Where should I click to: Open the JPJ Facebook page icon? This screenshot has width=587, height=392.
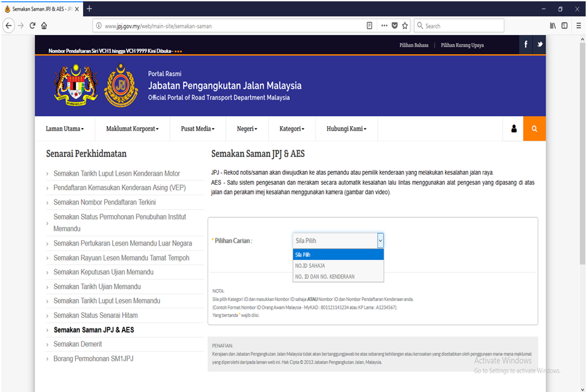tap(526, 44)
